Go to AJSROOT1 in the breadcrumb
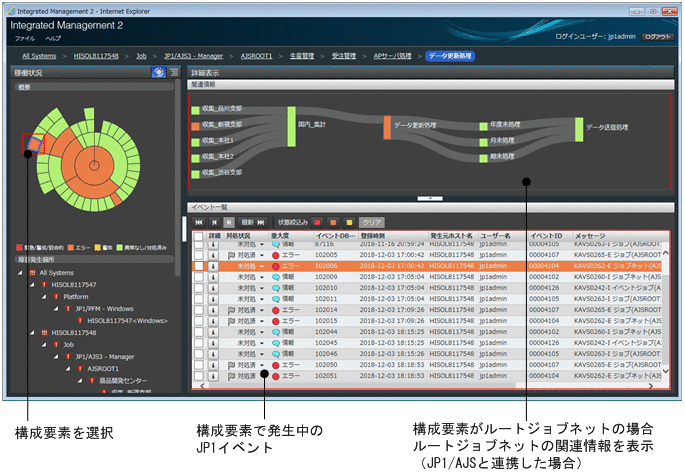 click(x=256, y=56)
